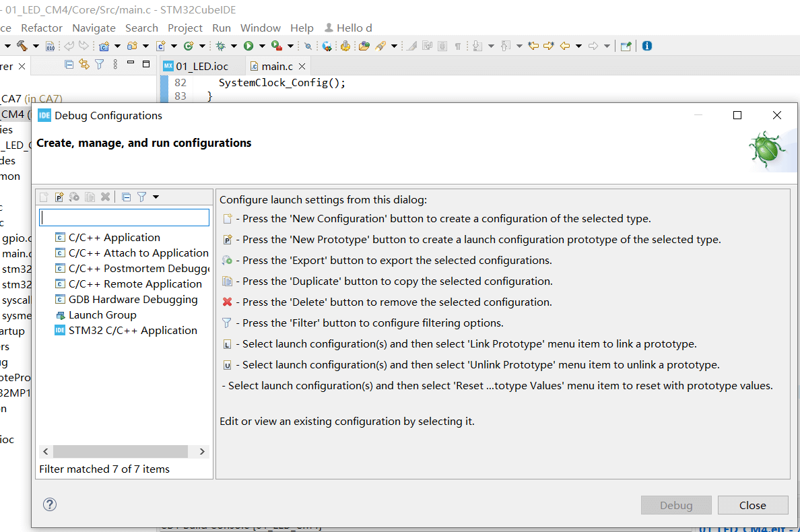Open the explorer panel view menu dots
800x532 pixels.
(115, 64)
